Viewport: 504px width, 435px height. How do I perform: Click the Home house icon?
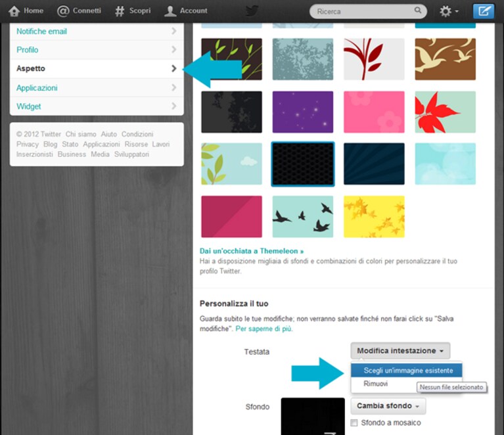[14, 11]
